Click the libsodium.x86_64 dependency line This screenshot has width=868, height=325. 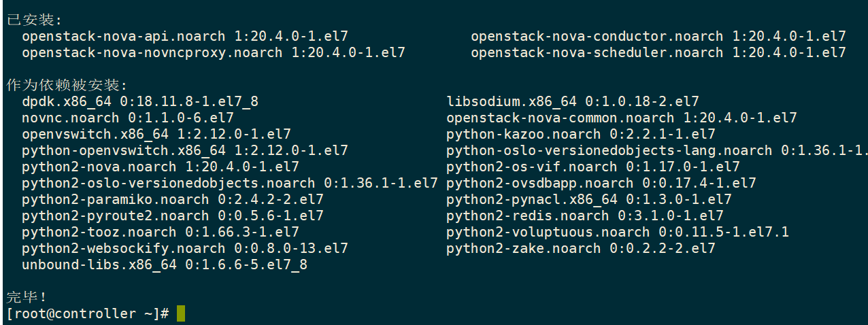point(573,101)
